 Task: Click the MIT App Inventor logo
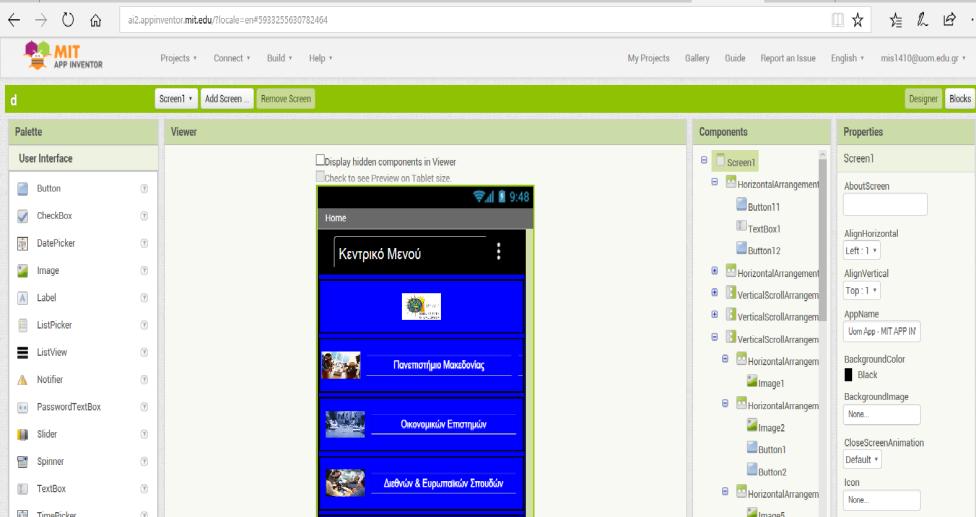click(x=63, y=55)
